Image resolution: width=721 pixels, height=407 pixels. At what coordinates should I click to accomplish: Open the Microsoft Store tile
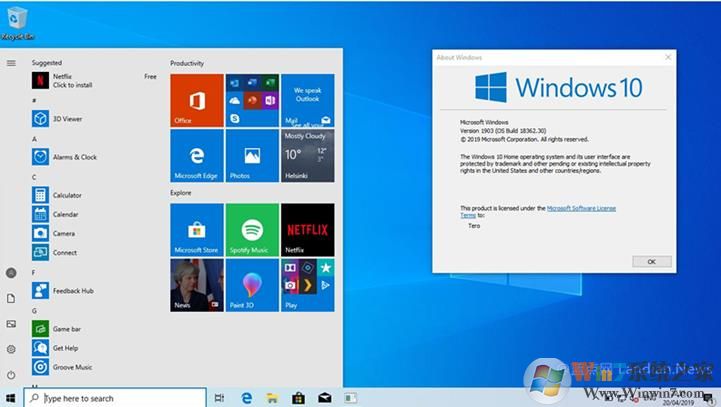196,229
